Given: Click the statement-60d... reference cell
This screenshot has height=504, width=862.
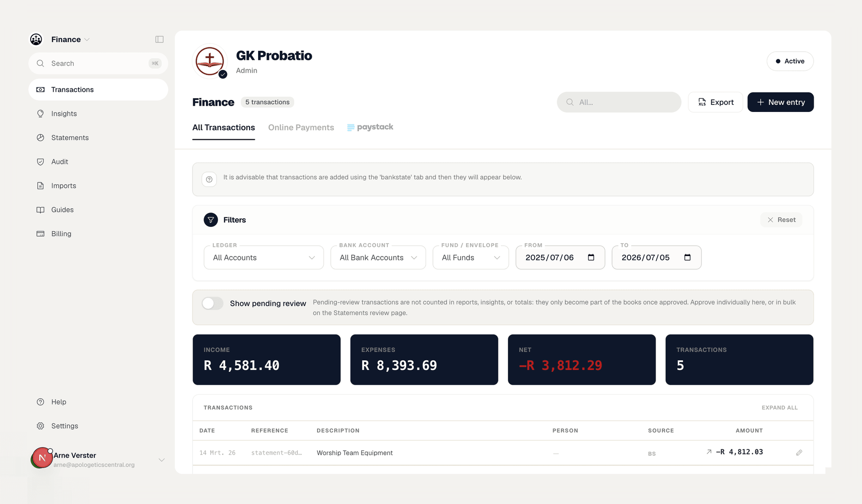Looking at the screenshot, I should 276,453.
